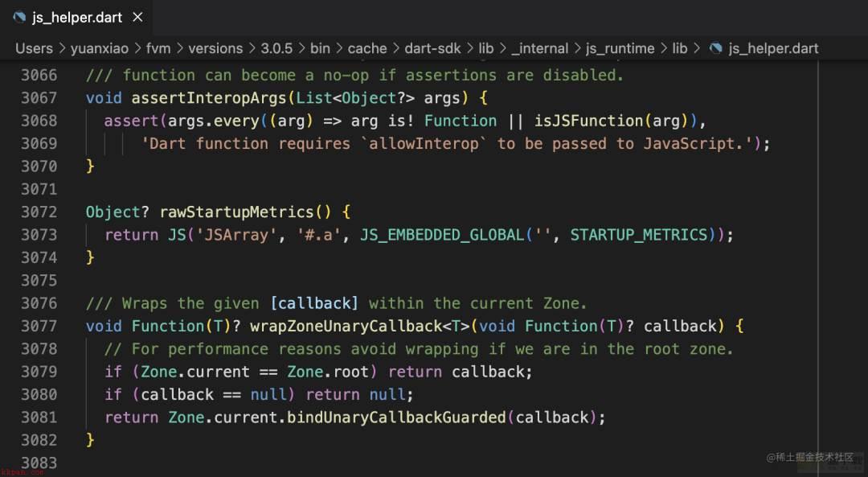
Task: Open the js_runtime breadcrumb segment
Action: 620,49
